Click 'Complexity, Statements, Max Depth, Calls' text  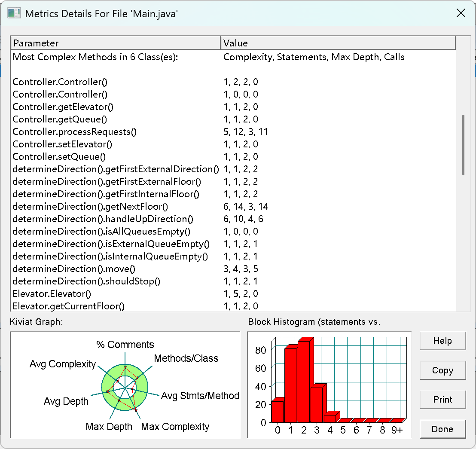(314, 57)
